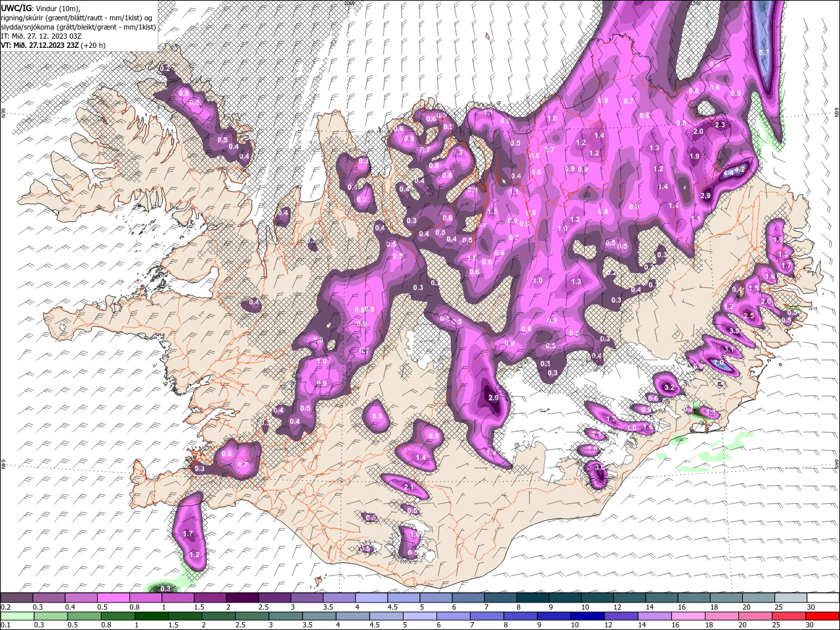Image resolution: width=840 pixels, height=630 pixels.
Task: Pick the dull purple 0.2 swatch in the snow scale
Action: click(16, 598)
